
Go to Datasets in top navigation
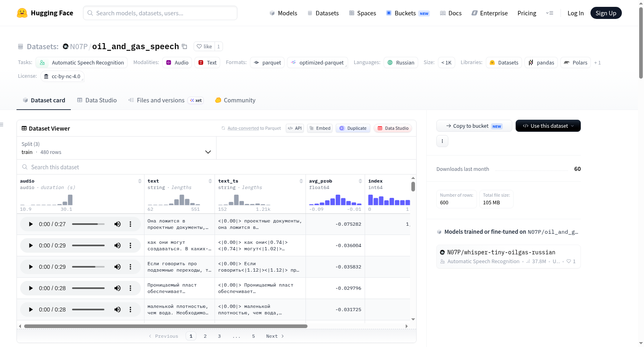(323, 13)
